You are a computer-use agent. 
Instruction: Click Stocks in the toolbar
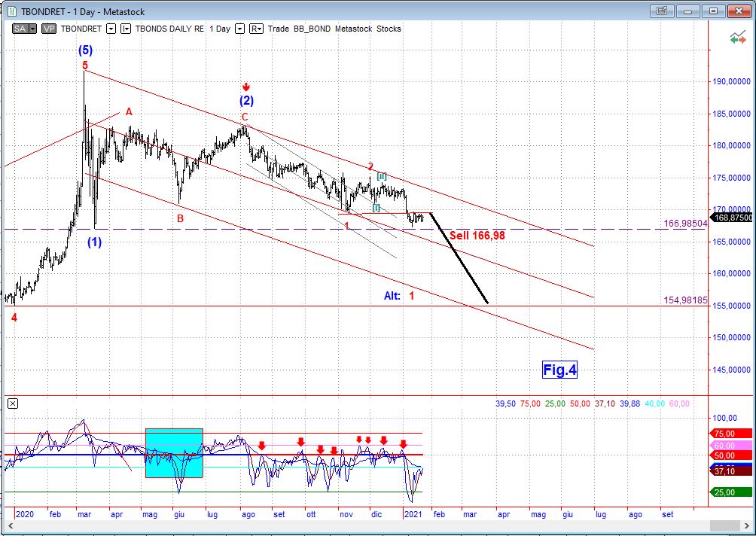[389, 29]
